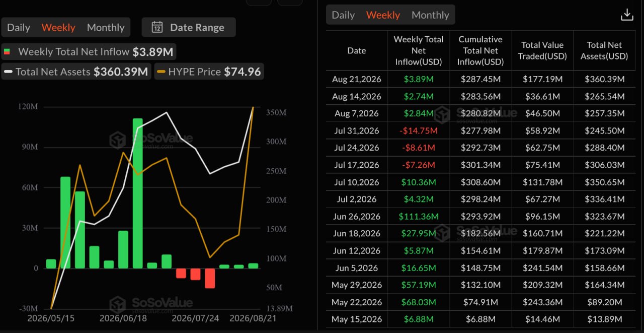This screenshot has width=644, height=333.
Task: Select the Jul 24,2026 date cell
Action: [357, 148]
